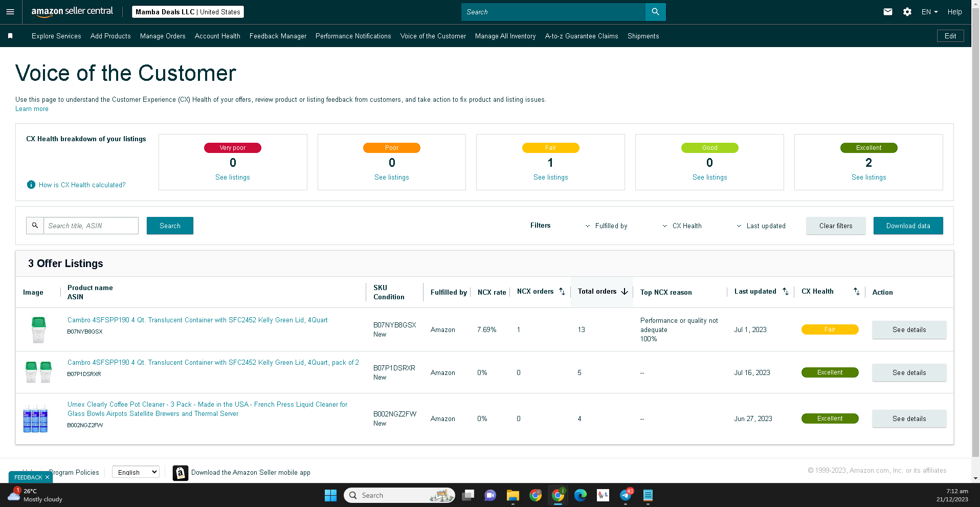Open the Learn more link

coord(32,108)
